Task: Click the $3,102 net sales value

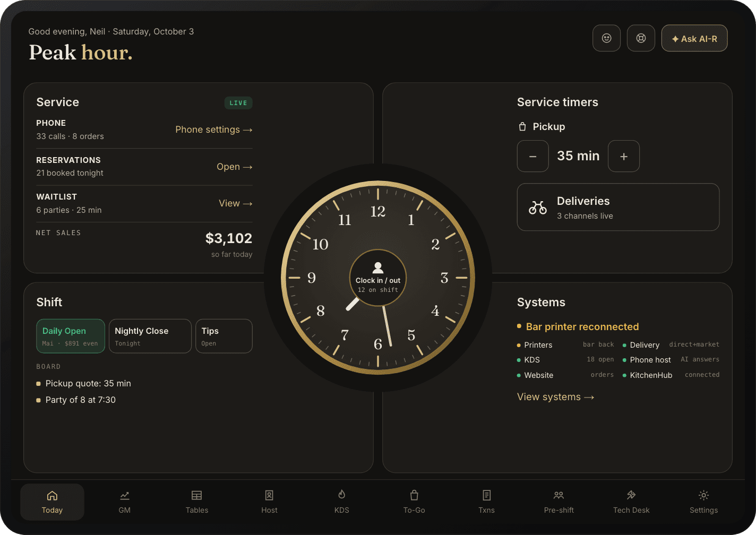Action: click(229, 238)
